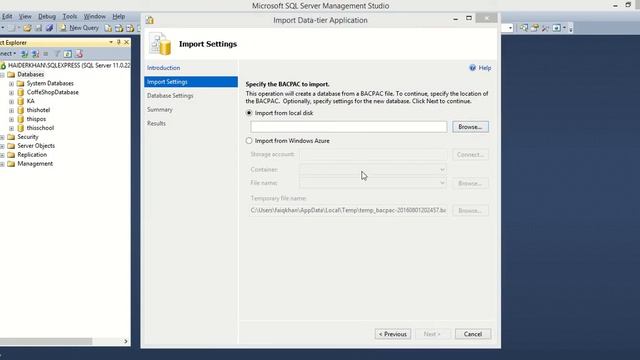The height and width of the screenshot is (360, 640).
Task: Open the View menu
Action: (x=25, y=16)
